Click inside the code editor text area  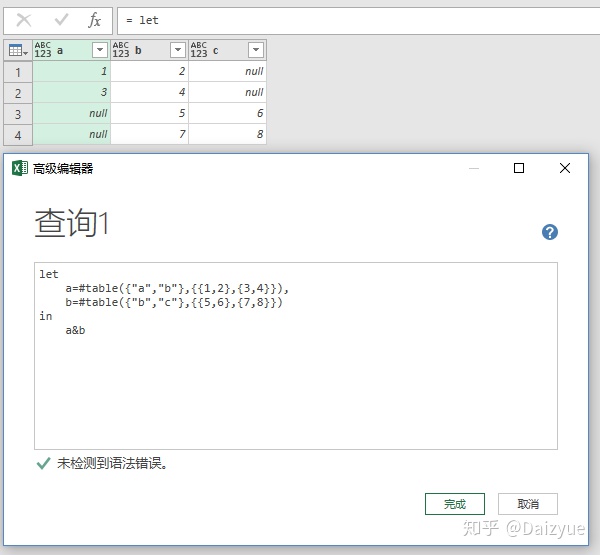[296, 356]
